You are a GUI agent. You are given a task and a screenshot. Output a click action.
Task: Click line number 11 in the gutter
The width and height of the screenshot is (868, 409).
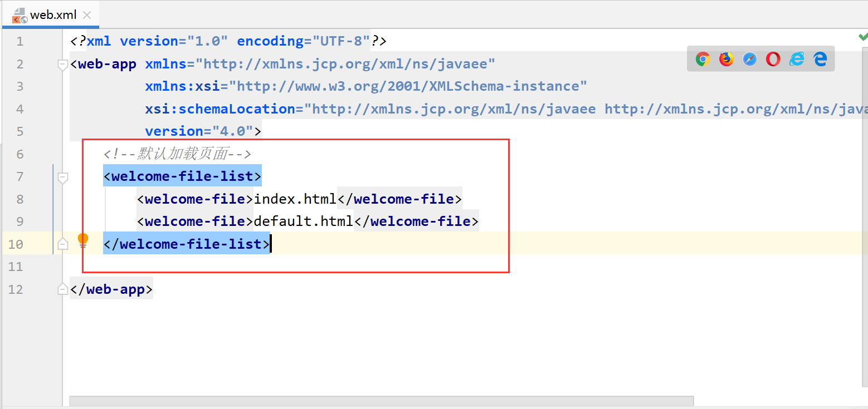pyautogui.click(x=16, y=267)
